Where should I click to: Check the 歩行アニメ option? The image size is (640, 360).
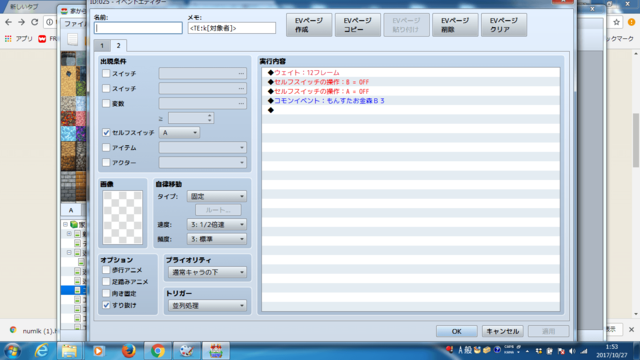(106, 270)
